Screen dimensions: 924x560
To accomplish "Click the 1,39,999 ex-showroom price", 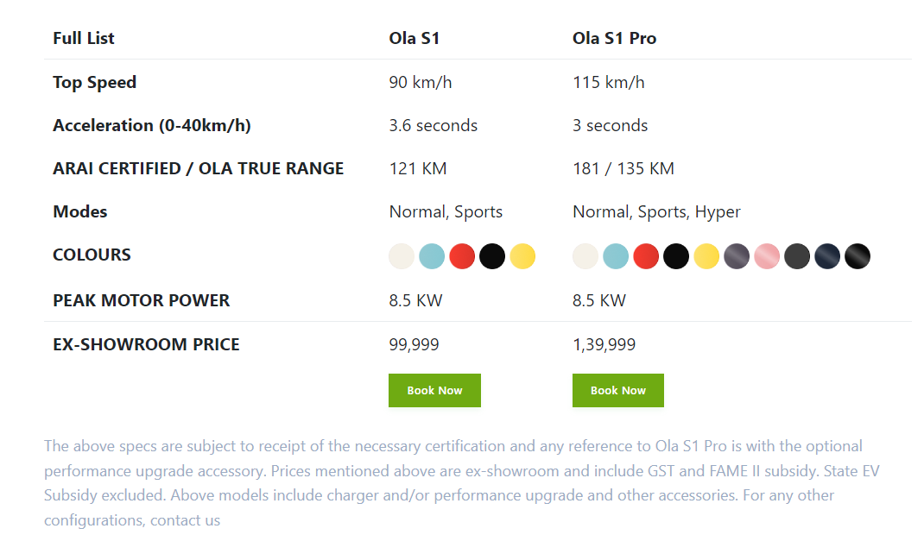I will [x=604, y=344].
